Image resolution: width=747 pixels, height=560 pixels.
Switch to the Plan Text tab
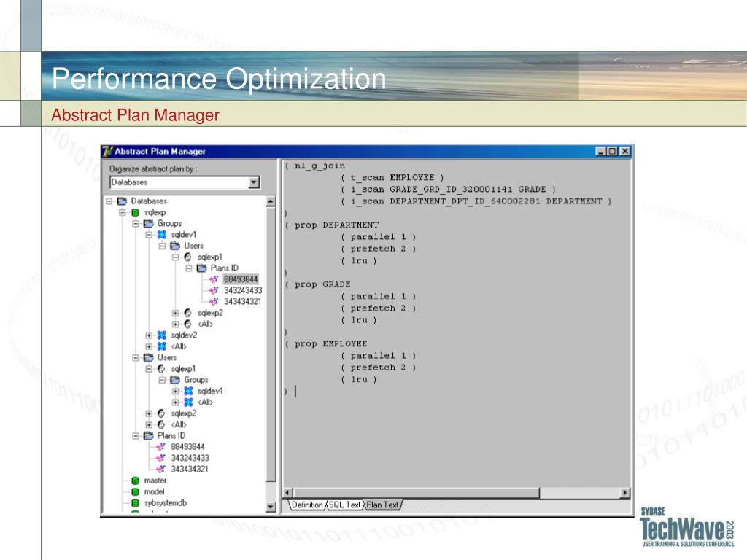point(382,505)
